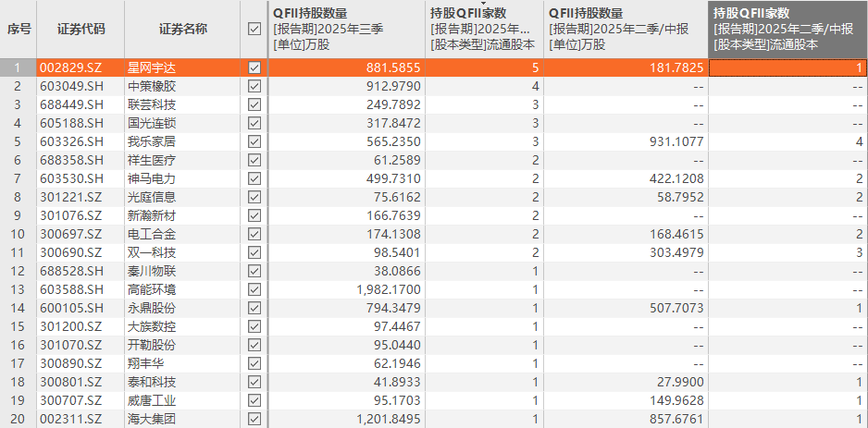Image resolution: width=868 pixels, height=428 pixels.
Task: Toggle the checkbox for 中策橡胶
Action: coord(254,86)
